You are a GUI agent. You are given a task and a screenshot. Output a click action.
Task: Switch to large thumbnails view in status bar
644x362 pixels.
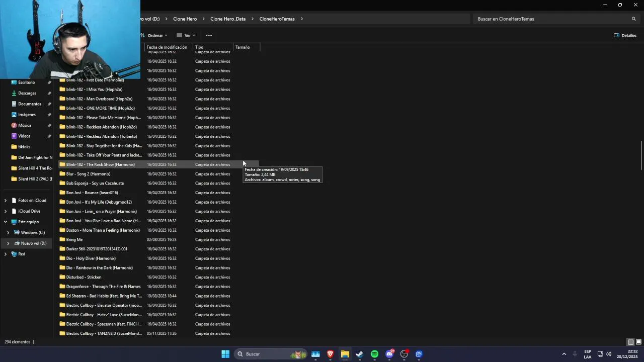click(638, 342)
